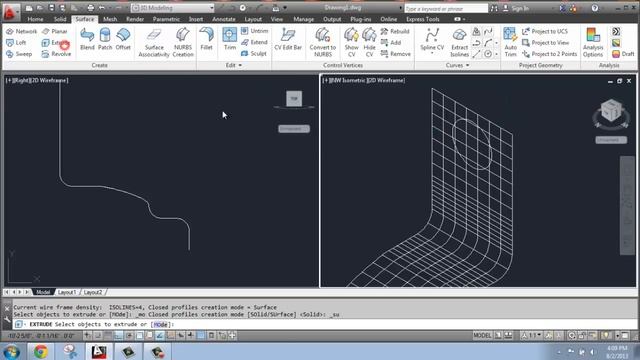Open the Spline CV dropdown

(x=432, y=52)
